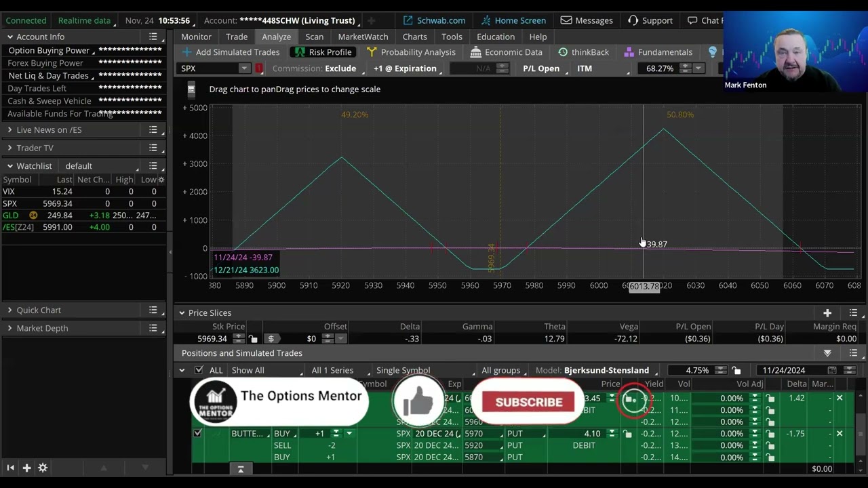This screenshot has height=488, width=868.
Task: Open sidebar settings gear at bottom left
Action: coord(43,468)
